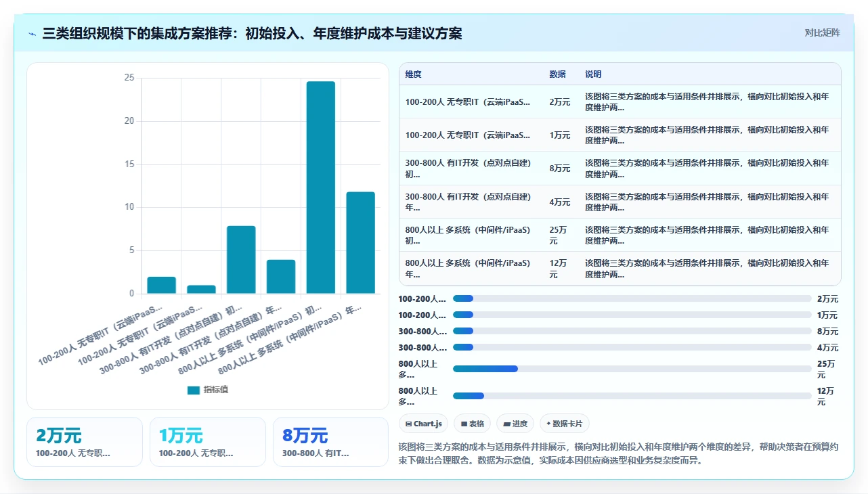Click table cell 2万元
Viewport: 868px width, 494px height.
tap(560, 102)
